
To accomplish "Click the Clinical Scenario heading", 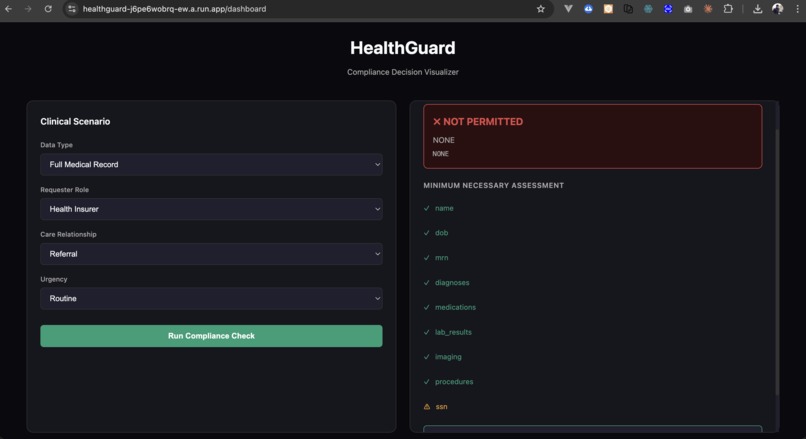I will point(75,122).
